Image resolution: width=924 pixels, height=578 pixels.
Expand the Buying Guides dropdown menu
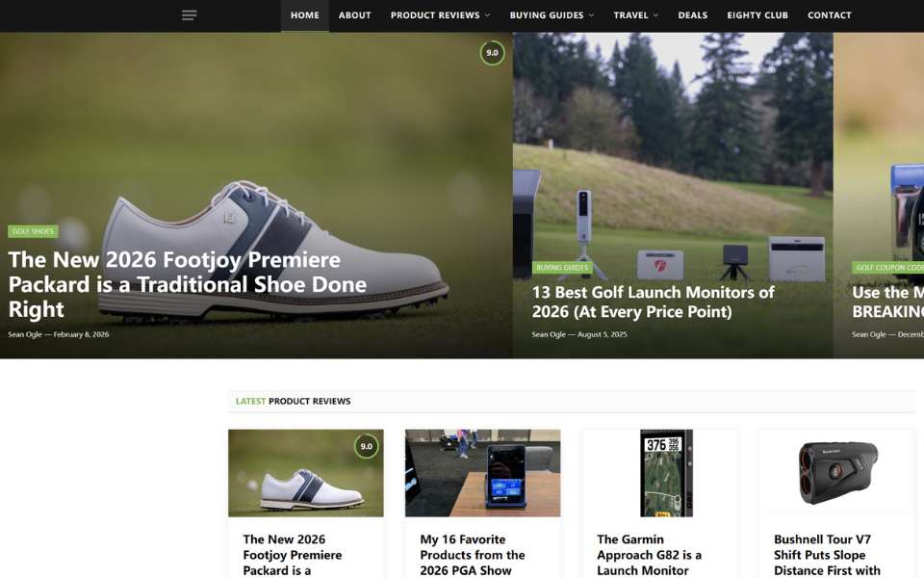point(552,15)
